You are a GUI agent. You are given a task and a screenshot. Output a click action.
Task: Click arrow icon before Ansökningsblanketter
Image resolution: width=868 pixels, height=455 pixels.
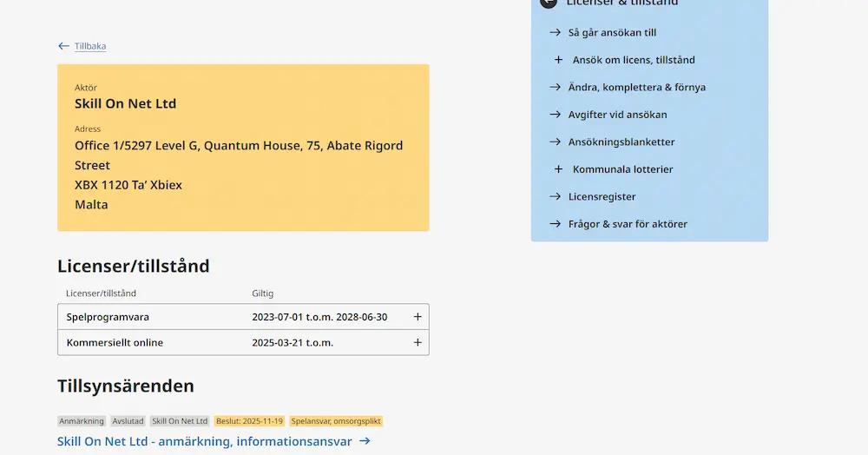pyautogui.click(x=556, y=142)
